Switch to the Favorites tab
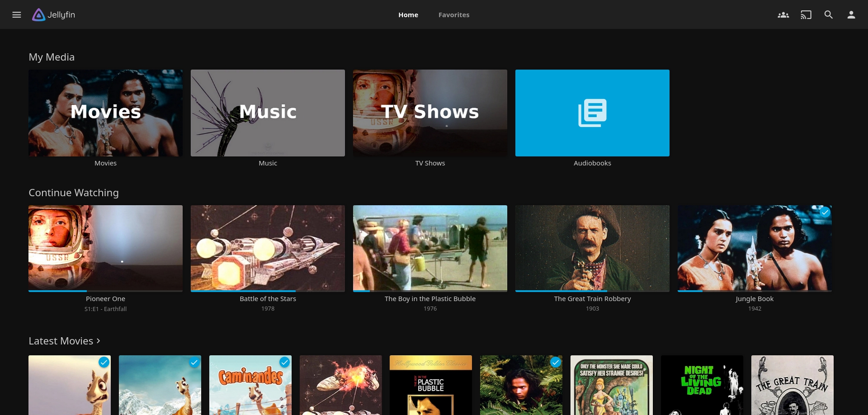 click(x=454, y=15)
